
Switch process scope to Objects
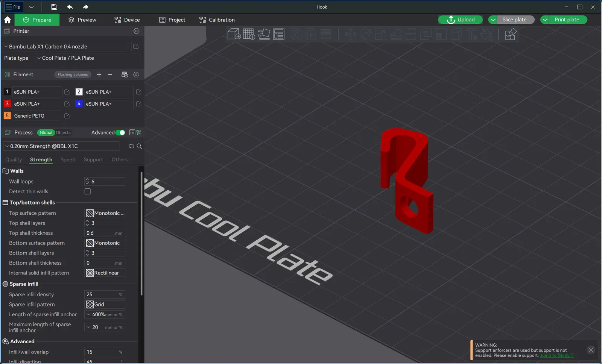tap(63, 133)
